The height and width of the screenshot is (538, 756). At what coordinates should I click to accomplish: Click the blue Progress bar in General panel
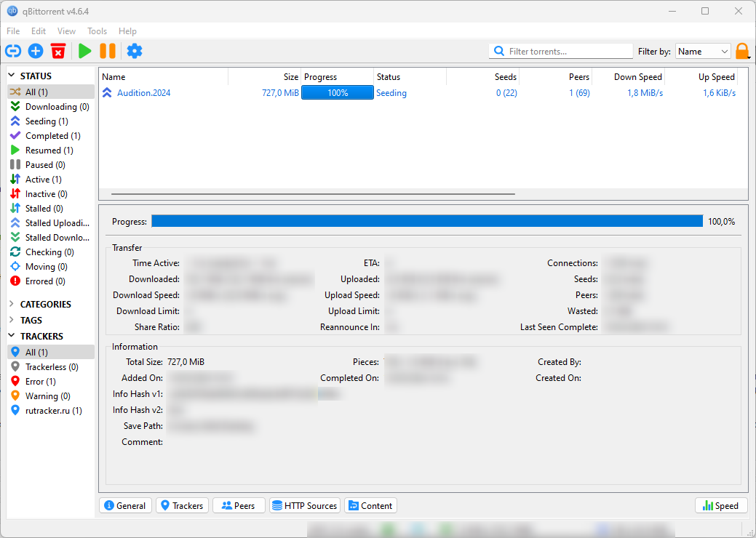point(427,221)
